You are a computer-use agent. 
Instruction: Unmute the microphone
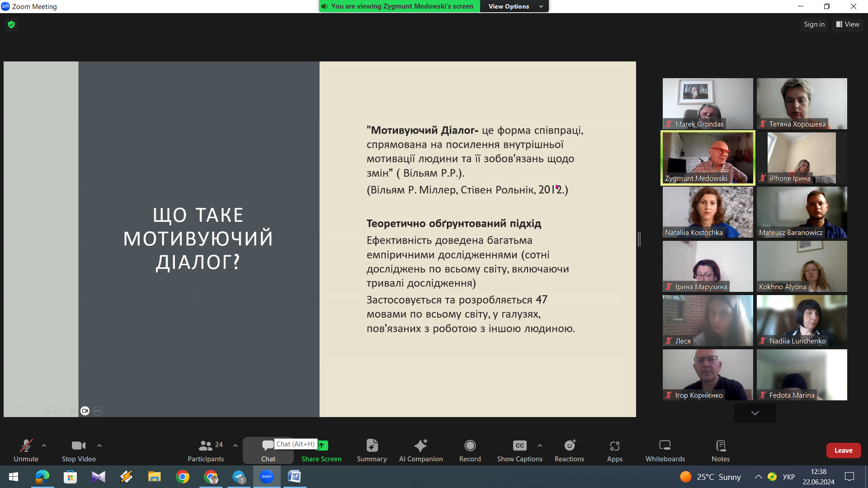pyautogui.click(x=26, y=450)
